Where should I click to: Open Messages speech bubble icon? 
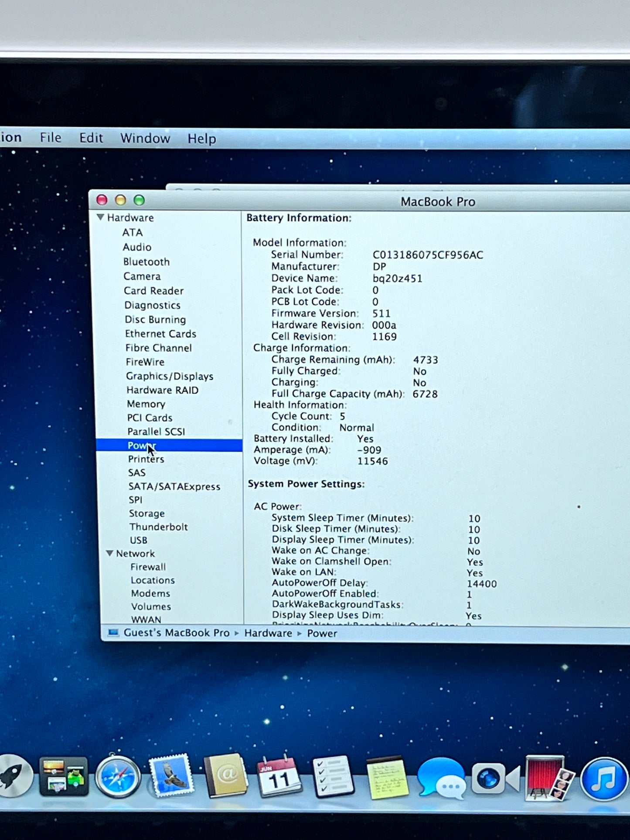[x=442, y=779]
